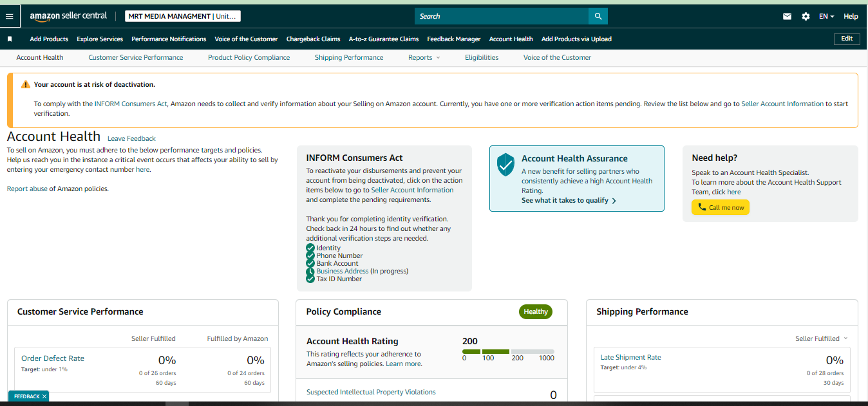Open the hamburger navigation menu
This screenshot has height=406, width=868.
10,16
